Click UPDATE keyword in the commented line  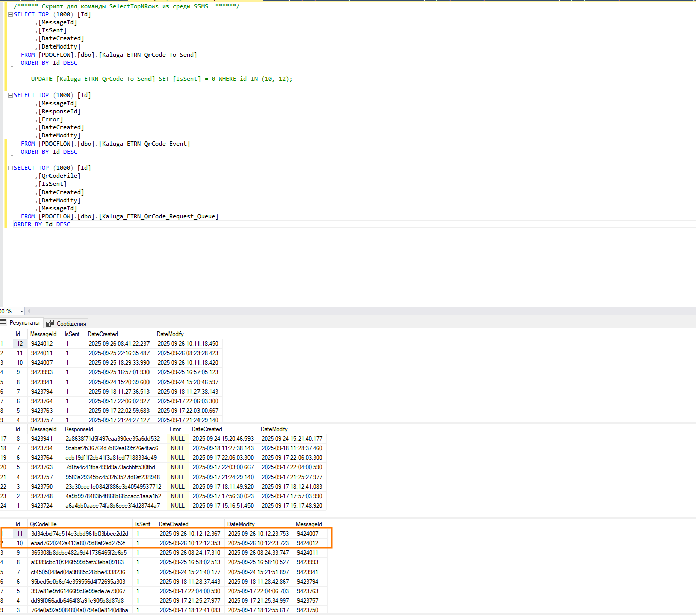[42, 79]
